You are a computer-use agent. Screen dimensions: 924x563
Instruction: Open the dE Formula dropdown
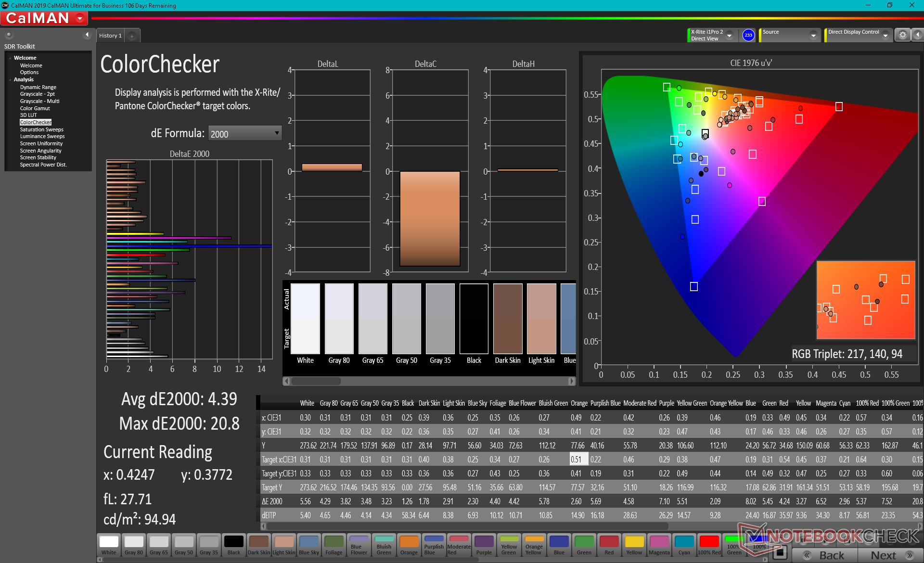point(244,133)
